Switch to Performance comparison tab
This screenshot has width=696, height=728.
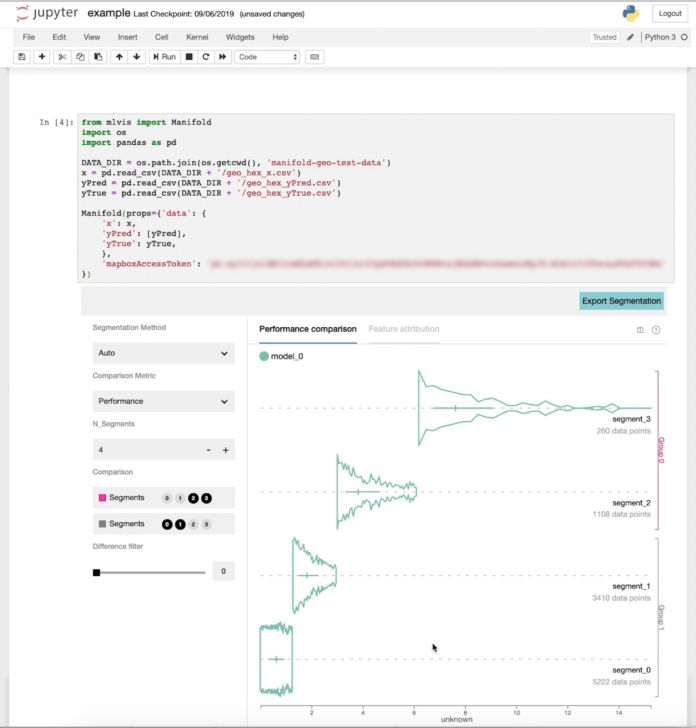pos(308,329)
